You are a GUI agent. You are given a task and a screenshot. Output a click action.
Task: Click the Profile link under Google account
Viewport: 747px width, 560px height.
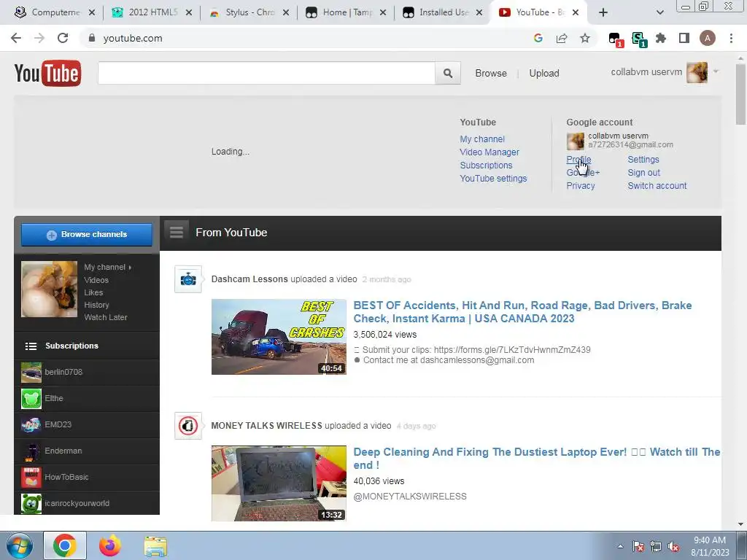tap(578, 160)
